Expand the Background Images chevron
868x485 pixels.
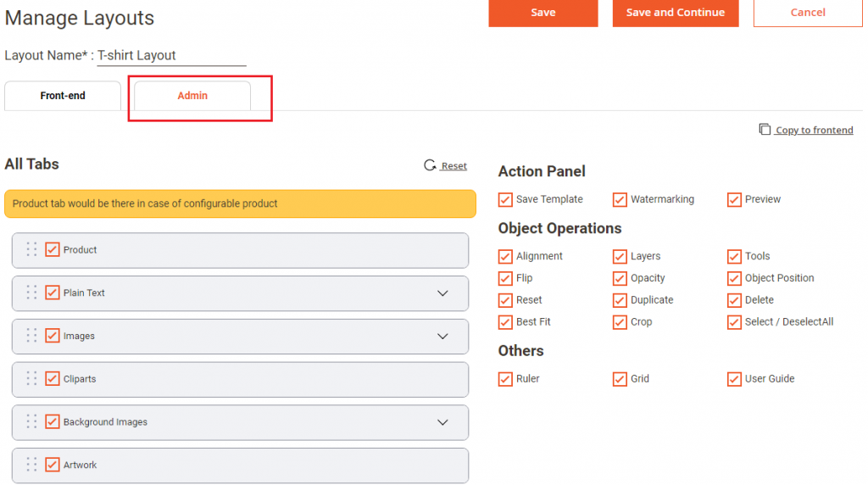(x=442, y=422)
